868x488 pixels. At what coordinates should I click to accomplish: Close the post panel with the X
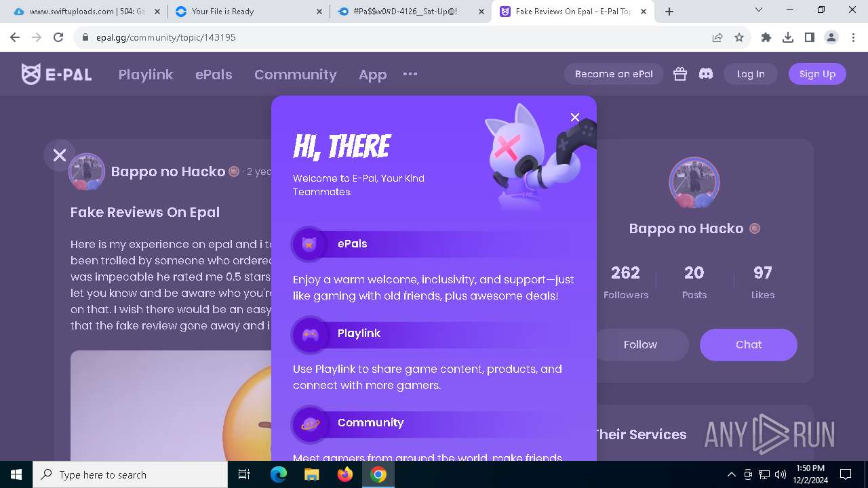tap(60, 155)
